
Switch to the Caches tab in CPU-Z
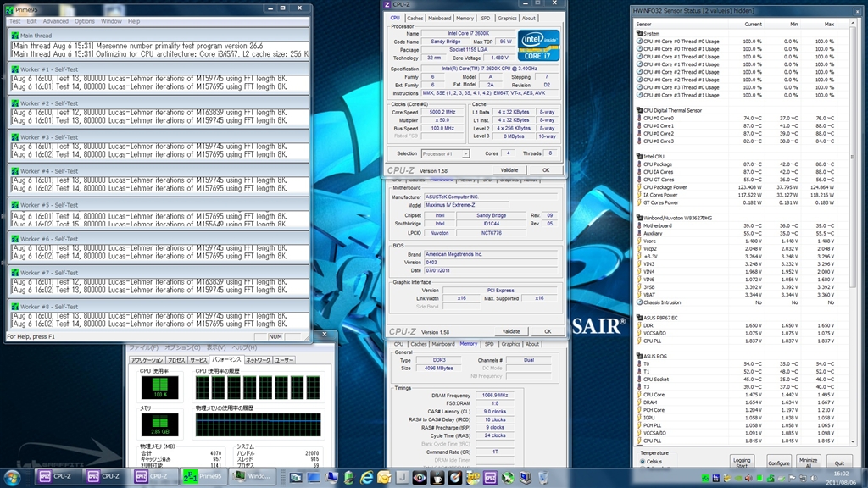click(x=415, y=18)
